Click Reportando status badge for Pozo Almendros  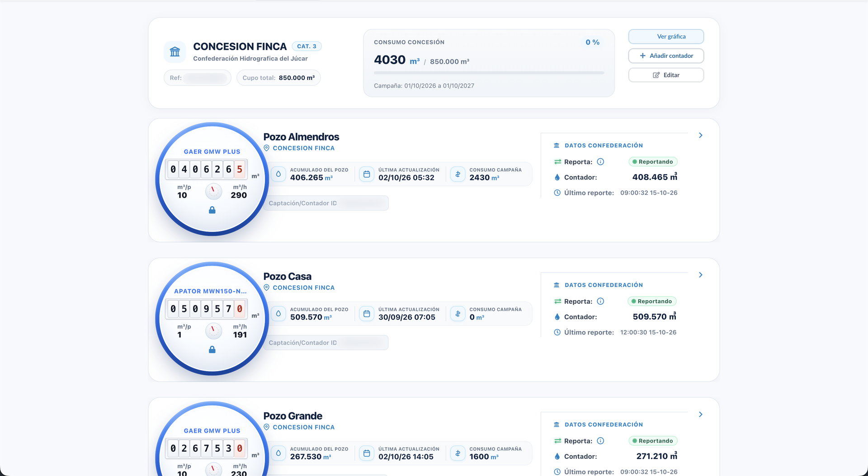(x=653, y=162)
